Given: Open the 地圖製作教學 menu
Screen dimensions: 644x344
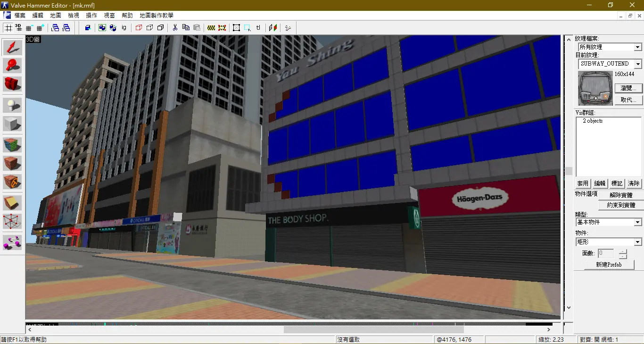Looking at the screenshot, I should (x=157, y=16).
